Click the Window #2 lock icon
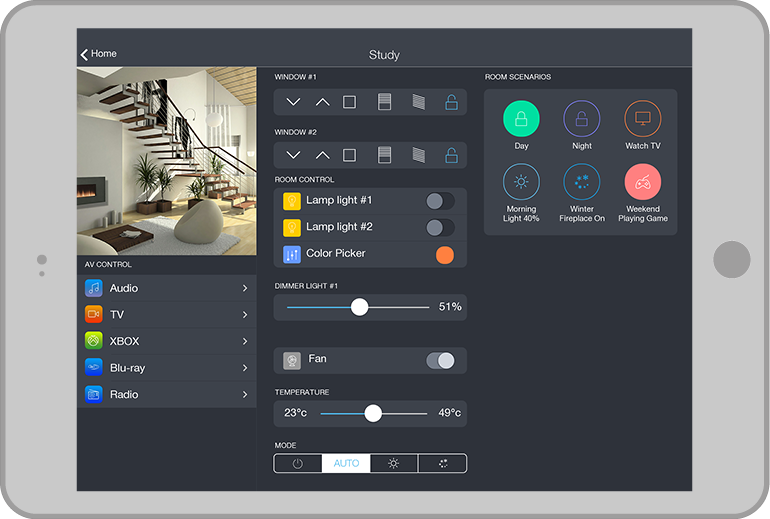 click(x=451, y=155)
